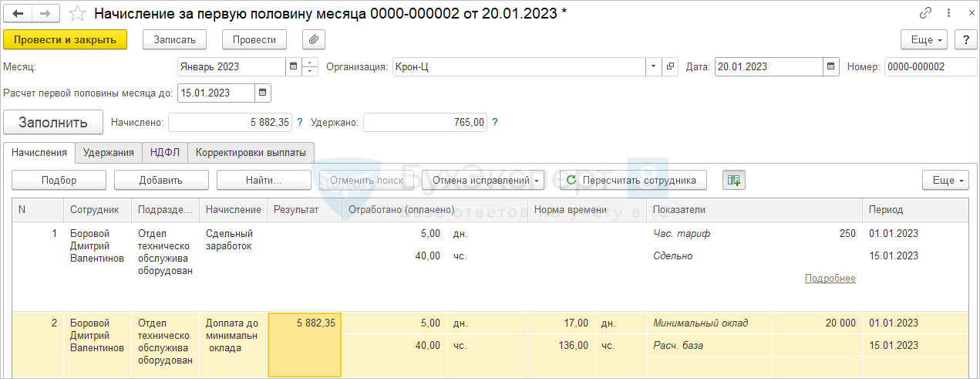Open the Организация record with open icon
Screen dimensions: 980x379
670,67
